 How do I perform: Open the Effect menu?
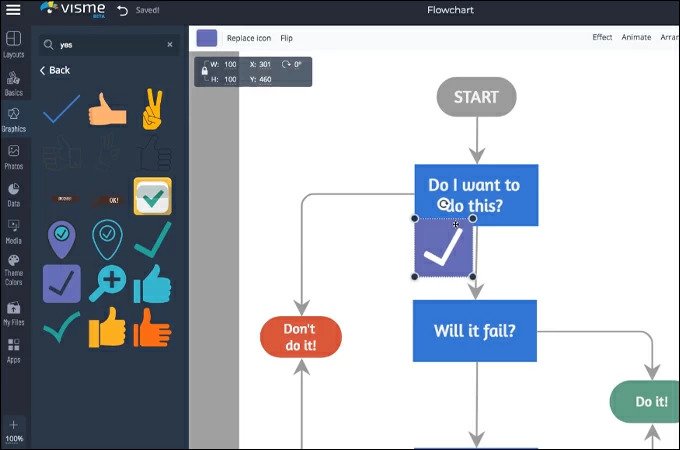click(602, 38)
